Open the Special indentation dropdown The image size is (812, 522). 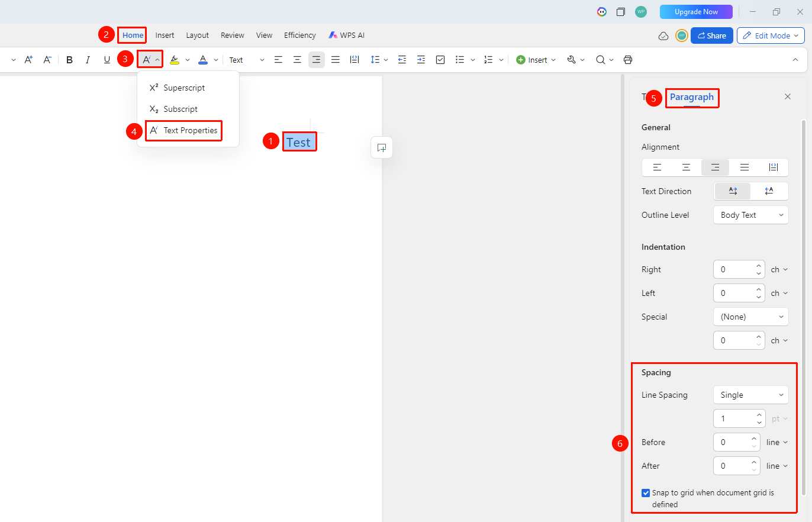[751, 317]
